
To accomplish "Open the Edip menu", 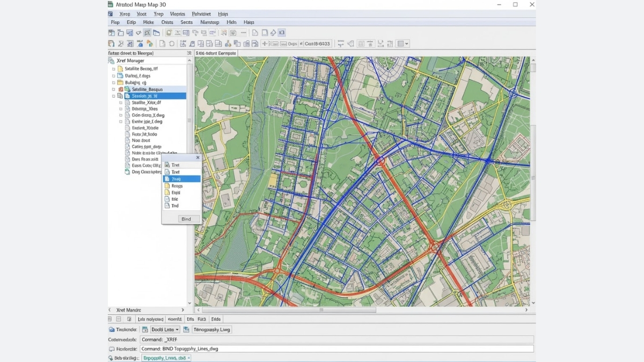I will [131, 23].
